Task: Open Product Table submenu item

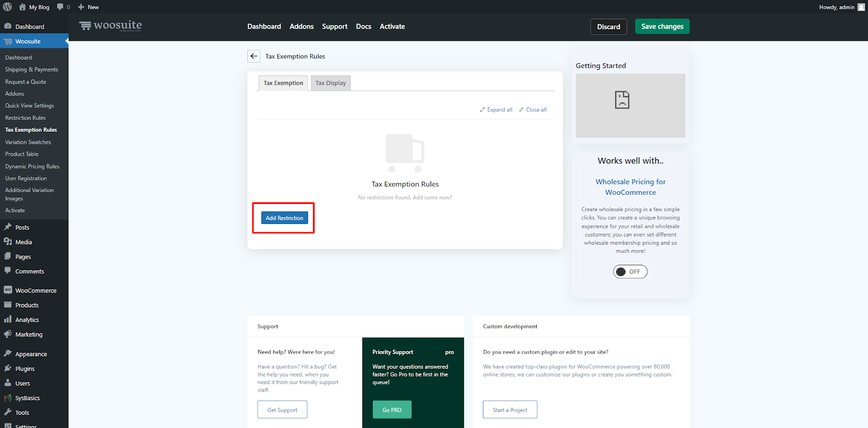Action: point(22,154)
